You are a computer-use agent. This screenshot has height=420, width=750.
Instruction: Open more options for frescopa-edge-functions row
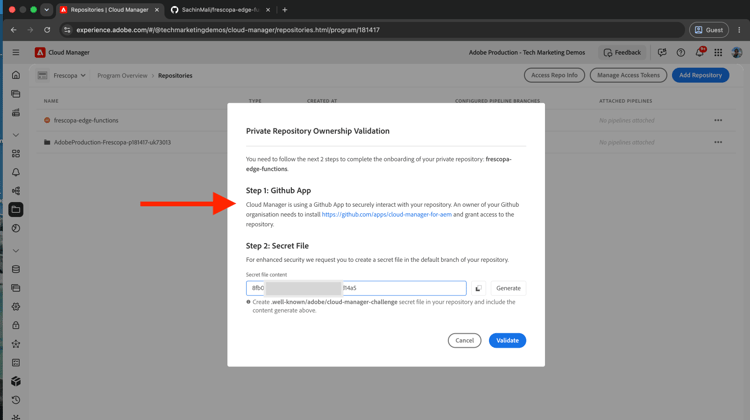pos(718,120)
